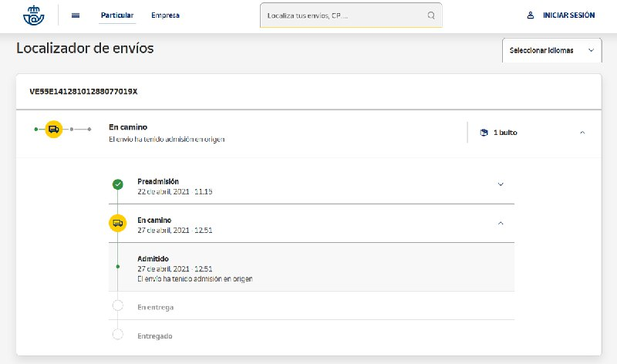617x364 pixels.
Task: Click the yellow truck status icon in summary
Action: (x=53, y=129)
